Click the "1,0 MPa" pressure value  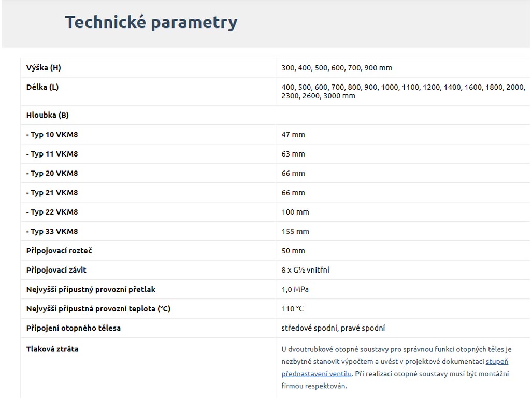coord(295,289)
